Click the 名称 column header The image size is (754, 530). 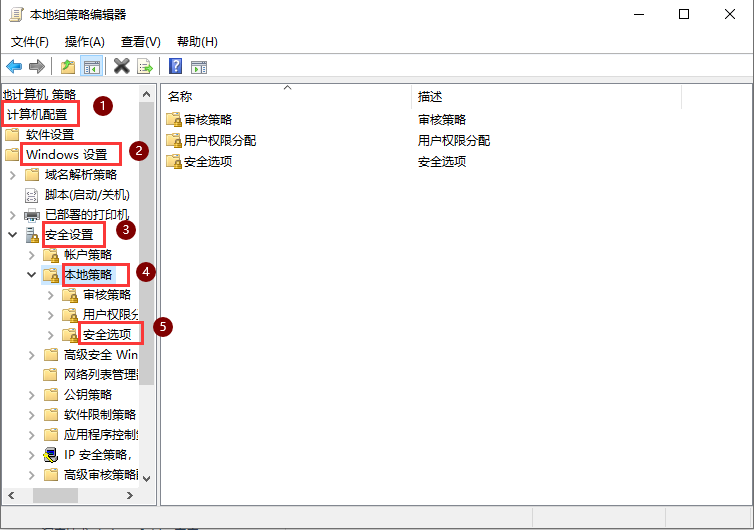pos(181,96)
